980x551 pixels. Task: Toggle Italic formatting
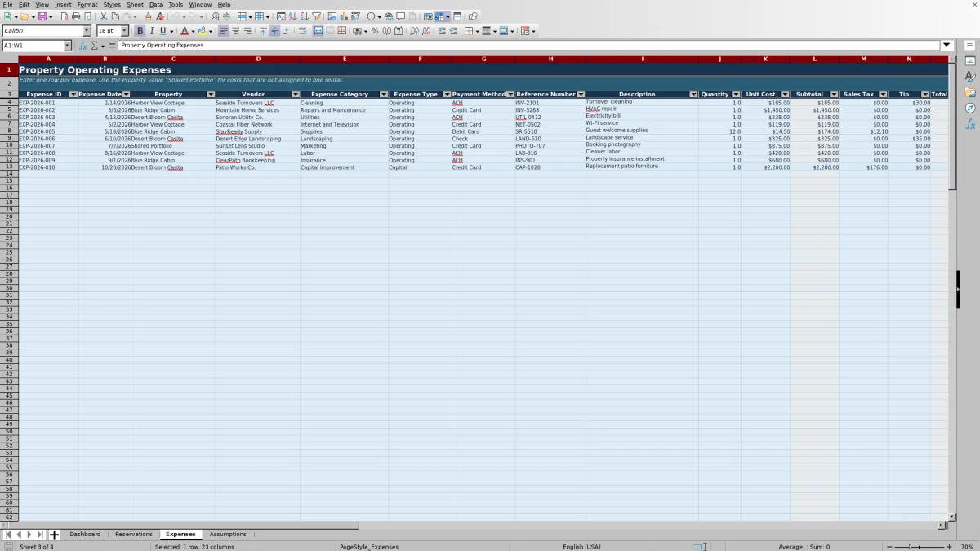coord(152,31)
